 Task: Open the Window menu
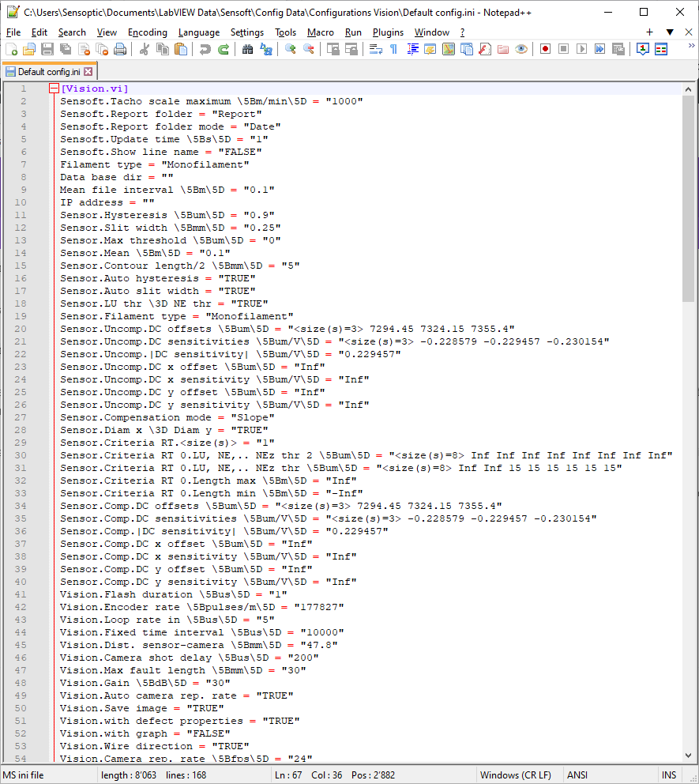pyautogui.click(x=432, y=32)
